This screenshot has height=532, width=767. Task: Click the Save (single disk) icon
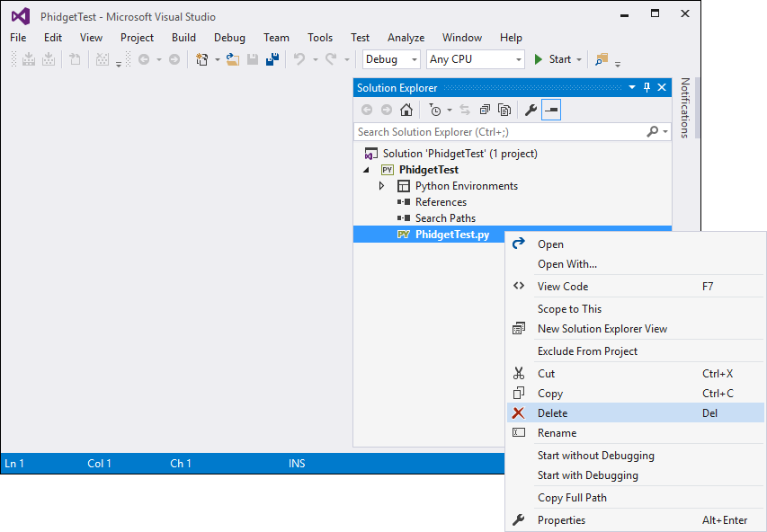pos(253,59)
